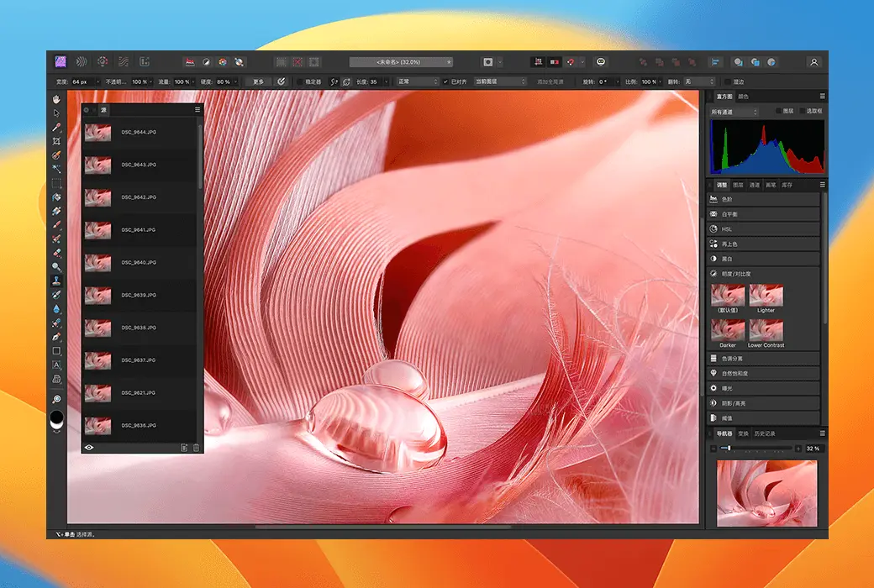Click the Quick Mask icon in top toolbar
The image size is (874, 588).
pyautogui.click(x=488, y=62)
